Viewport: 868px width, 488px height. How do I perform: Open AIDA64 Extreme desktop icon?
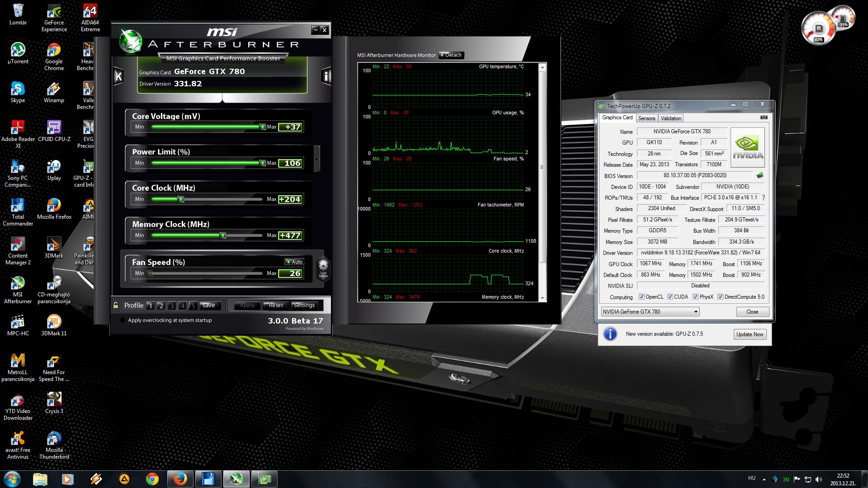pos(90,18)
